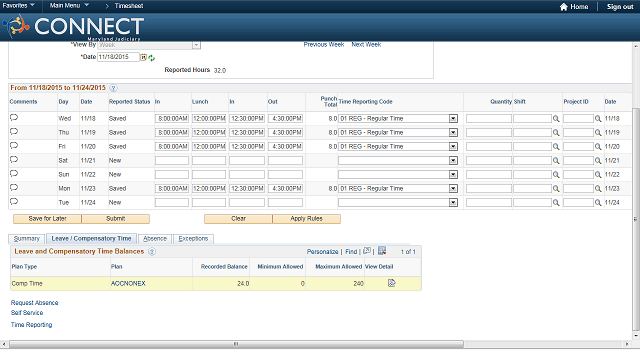Look up Shift for Mon 11/23 row
Screen dimensions: 640x360
[556, 189]
